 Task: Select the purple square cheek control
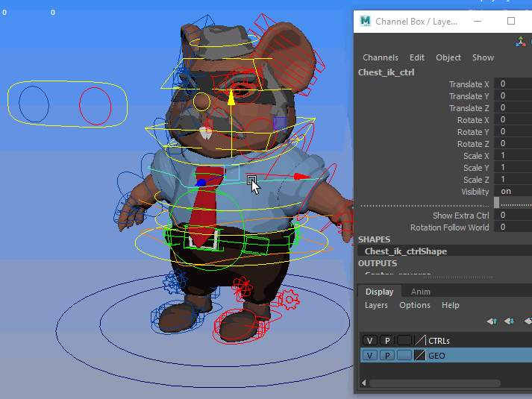tap(279, 123)
